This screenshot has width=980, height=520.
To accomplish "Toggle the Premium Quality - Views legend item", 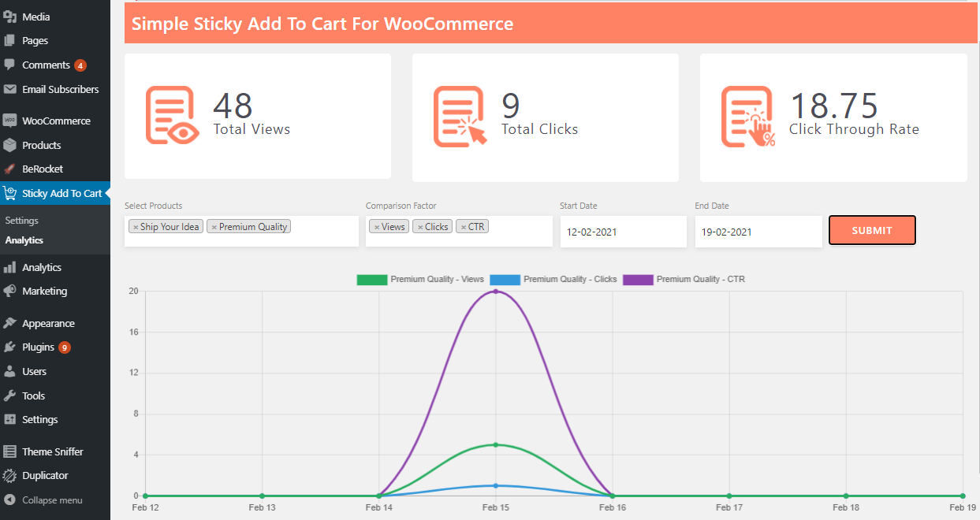I will [x=420, y=279].
